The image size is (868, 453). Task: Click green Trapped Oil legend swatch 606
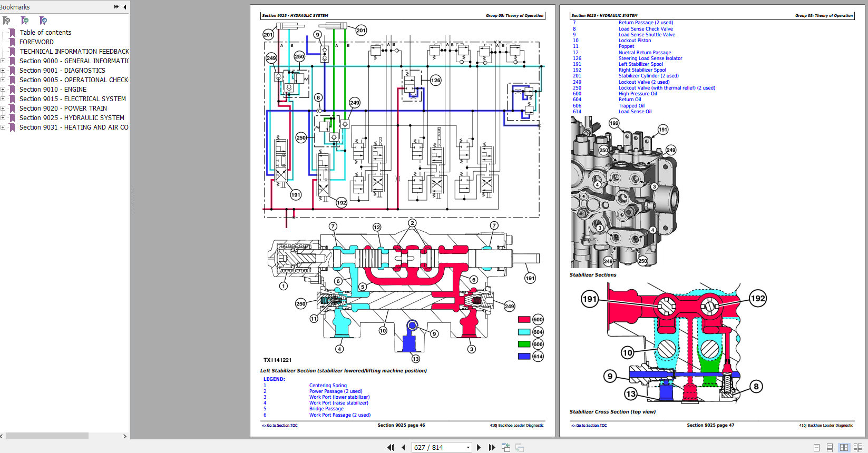[524, 344]
